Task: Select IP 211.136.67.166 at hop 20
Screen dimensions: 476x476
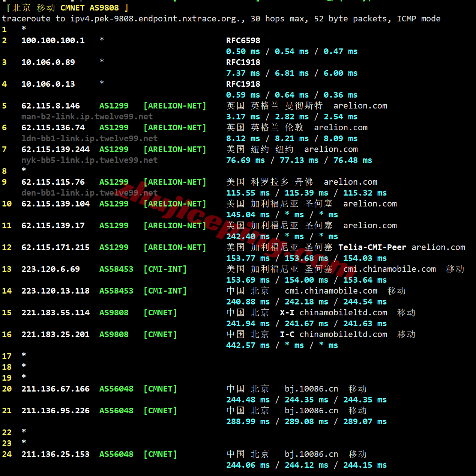Action: (56, 389)
